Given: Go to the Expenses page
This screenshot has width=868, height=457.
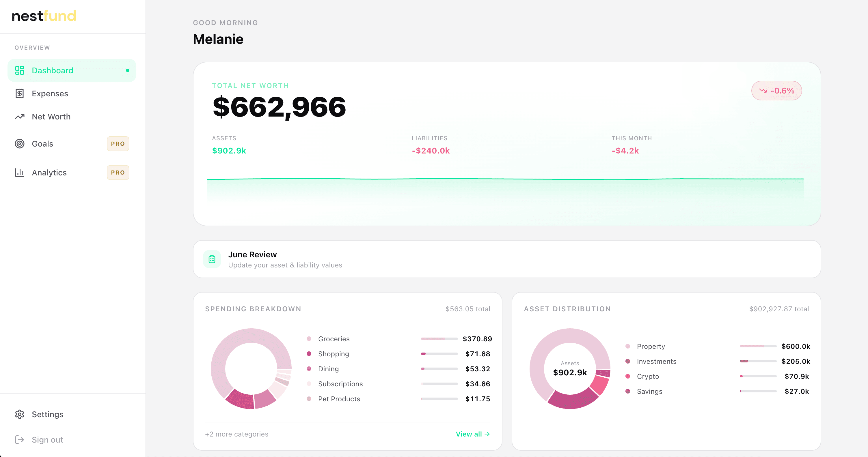Looking at the screenshot, I should click(72, 94).
